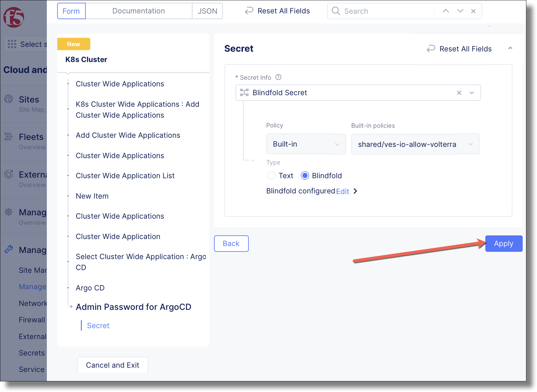The image size is (537, 392).
Task: Open the service selector grid icon
Action: point(12,44)
